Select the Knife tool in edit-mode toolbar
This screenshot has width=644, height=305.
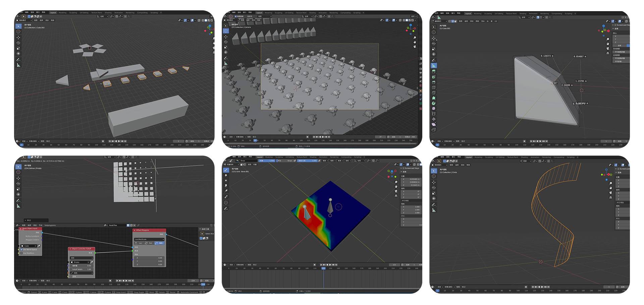click(x=434, y=93)
